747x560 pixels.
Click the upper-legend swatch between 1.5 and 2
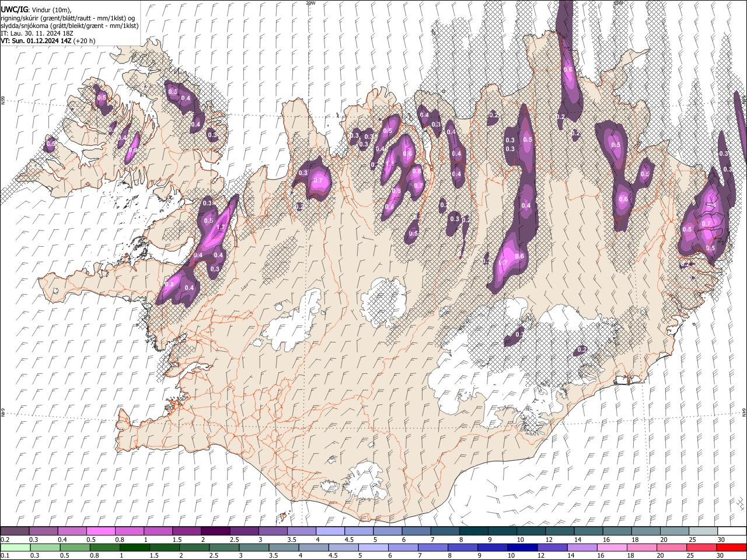pos(186,531)
